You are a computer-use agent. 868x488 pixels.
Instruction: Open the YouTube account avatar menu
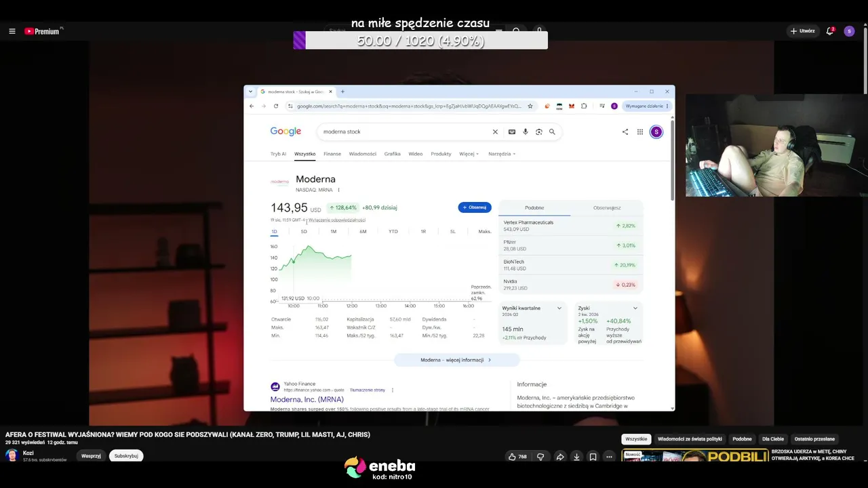(849, 31)
